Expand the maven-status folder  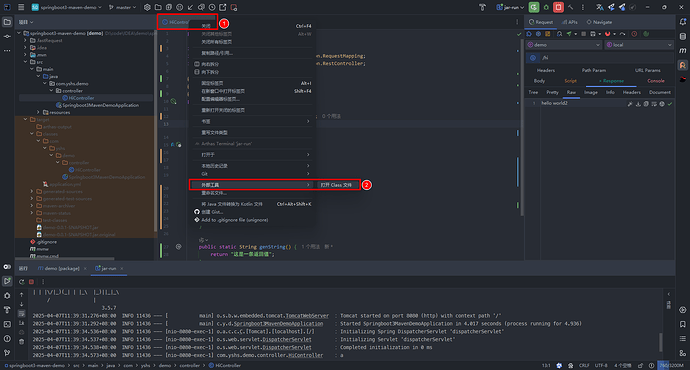32,213
